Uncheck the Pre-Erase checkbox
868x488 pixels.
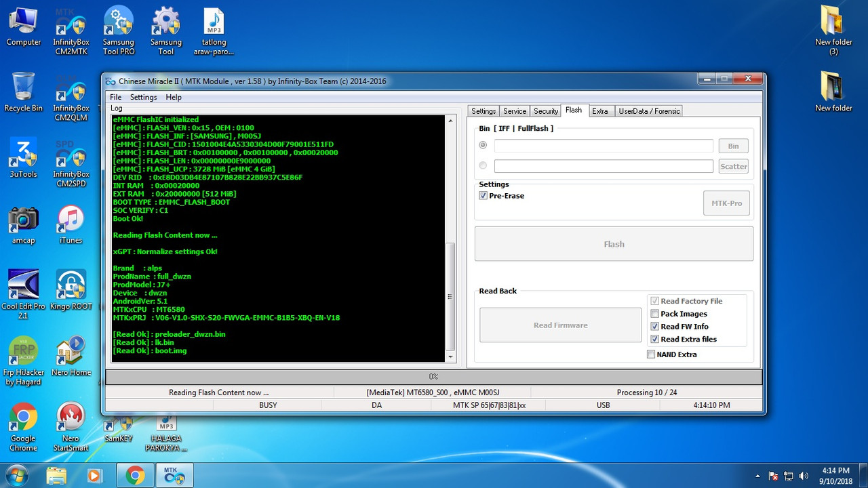[484, 196]
